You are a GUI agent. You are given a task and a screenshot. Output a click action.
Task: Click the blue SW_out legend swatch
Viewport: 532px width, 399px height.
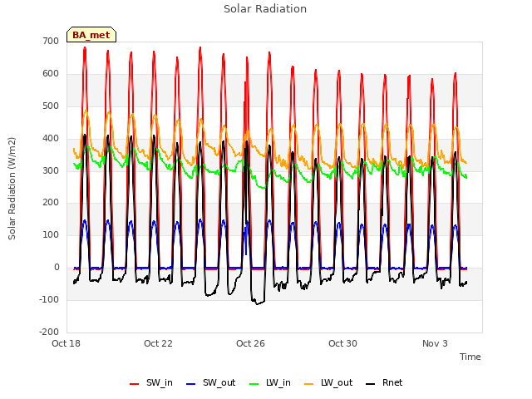point(191,384)
